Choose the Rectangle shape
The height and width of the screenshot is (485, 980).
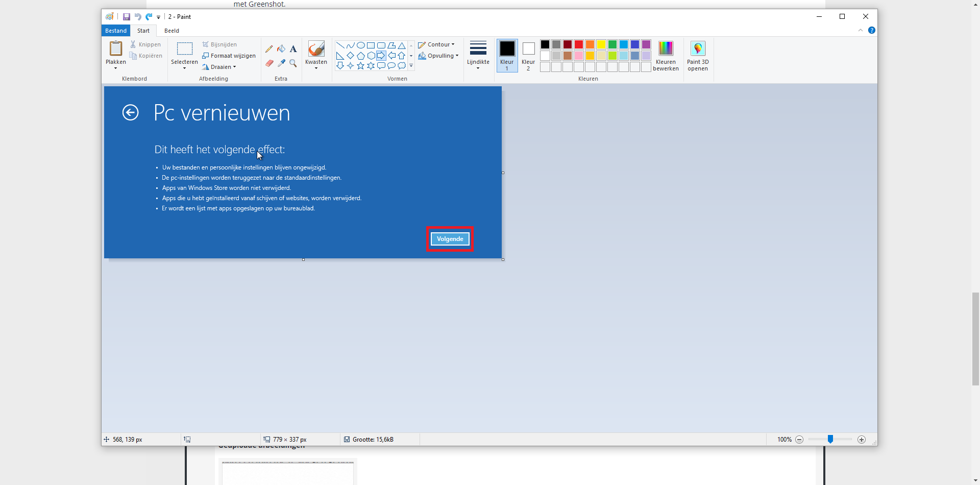click(371, 45)
